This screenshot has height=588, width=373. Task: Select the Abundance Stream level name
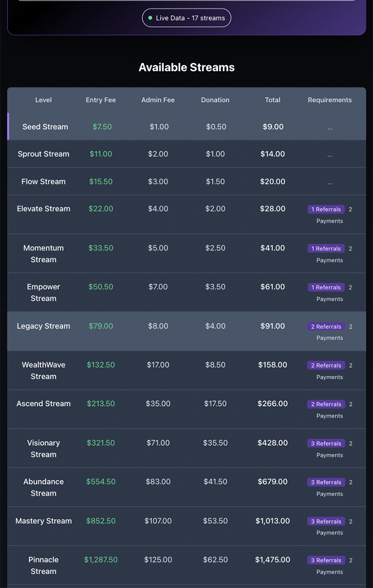(44, 487)
